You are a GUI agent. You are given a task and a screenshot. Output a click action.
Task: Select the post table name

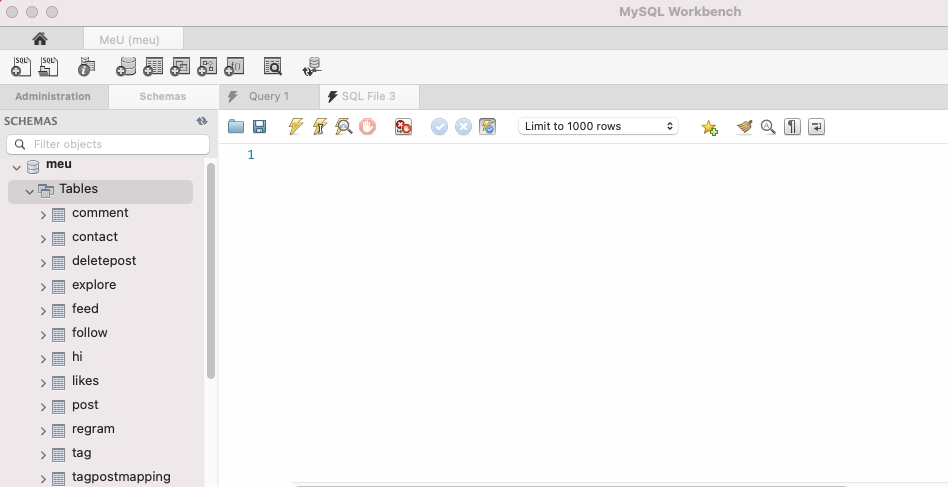[85, 405]
